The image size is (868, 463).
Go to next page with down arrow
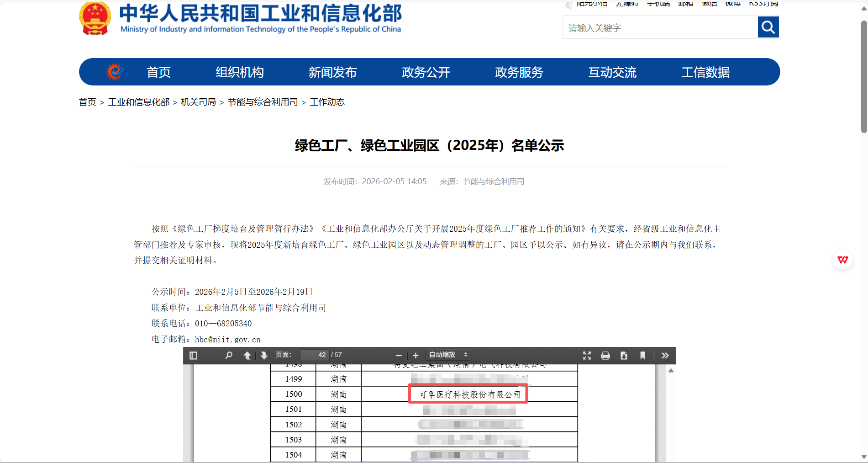click(x=264, y=355)
